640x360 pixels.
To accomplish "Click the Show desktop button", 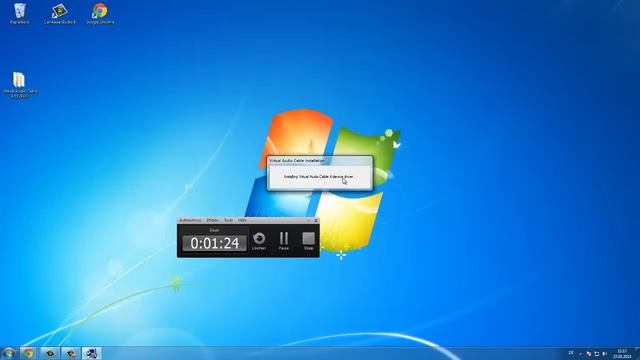I will pyautogui.click(x=637, y=353).
